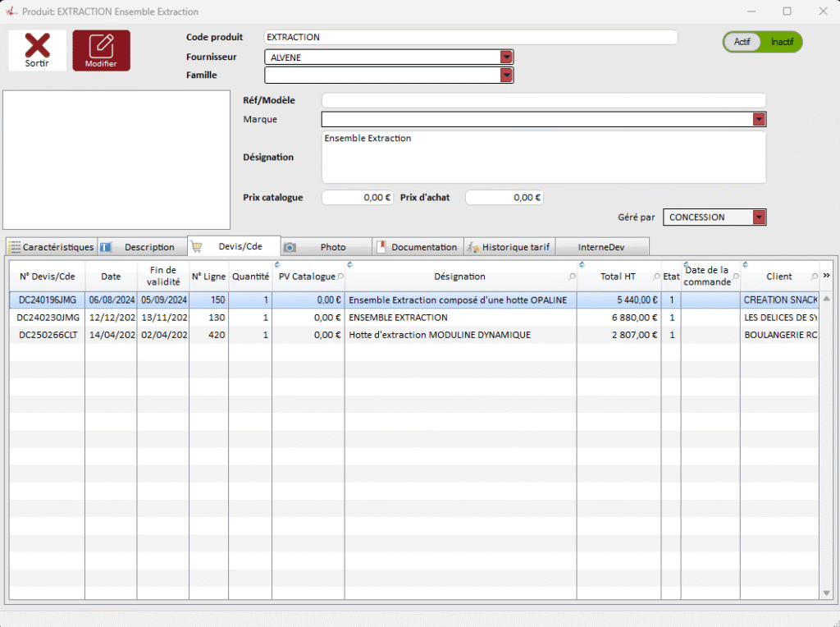Screen dimensions: 840x627
Task: Click the search icon in Client column header
Action: point(815,277)
